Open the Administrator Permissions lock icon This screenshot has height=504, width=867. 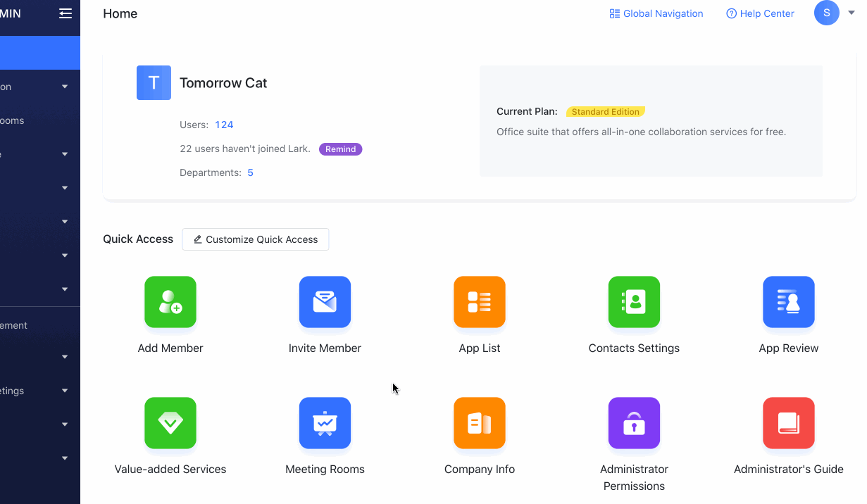634,423
